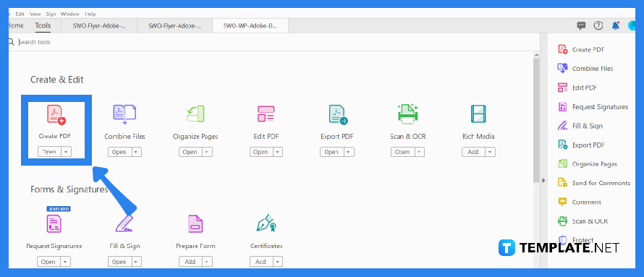Open Comment tool in right sidebar
Viewport: 644px width, 277px height.
[x=579, y=202]
